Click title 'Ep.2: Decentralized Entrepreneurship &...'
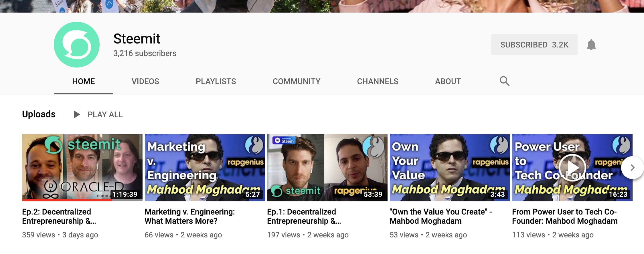644x254 pixels. (59, 216)
